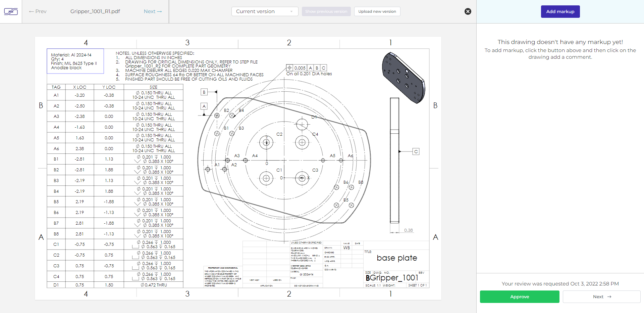The width and height of the screenshot is (644, 313).
Task: Approve the drawing review
Action: (x=519, y=297)
